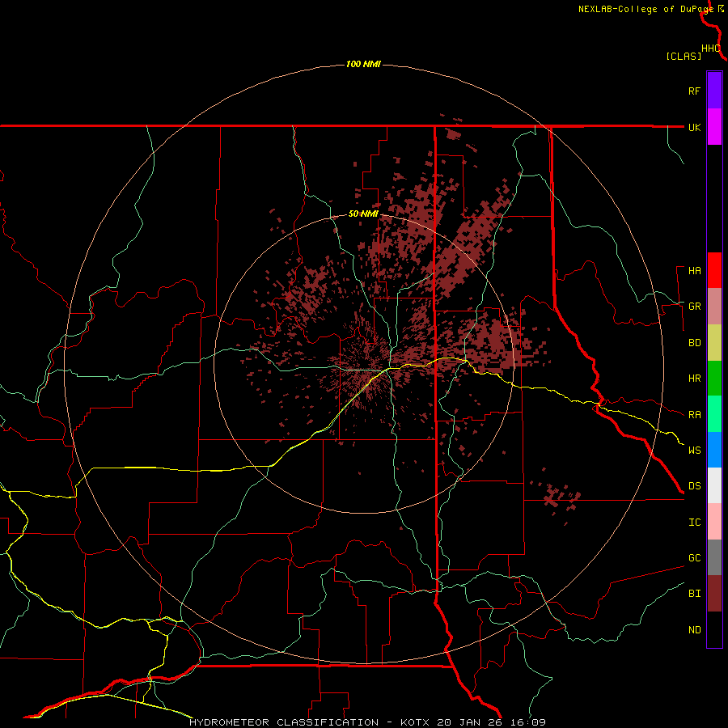Viewport: 728px width, 728px height.
Task: Click the 50 NMI range ring label
Action: pos(363,214)
